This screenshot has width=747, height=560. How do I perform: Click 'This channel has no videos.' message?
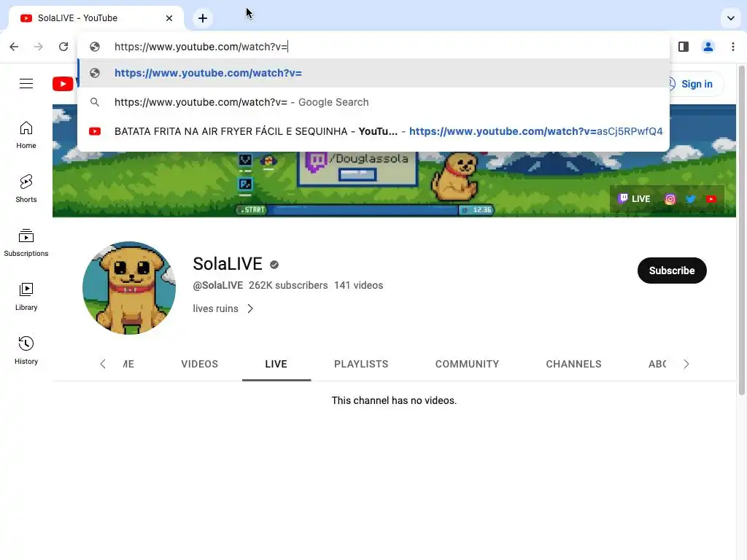(394, 400)
